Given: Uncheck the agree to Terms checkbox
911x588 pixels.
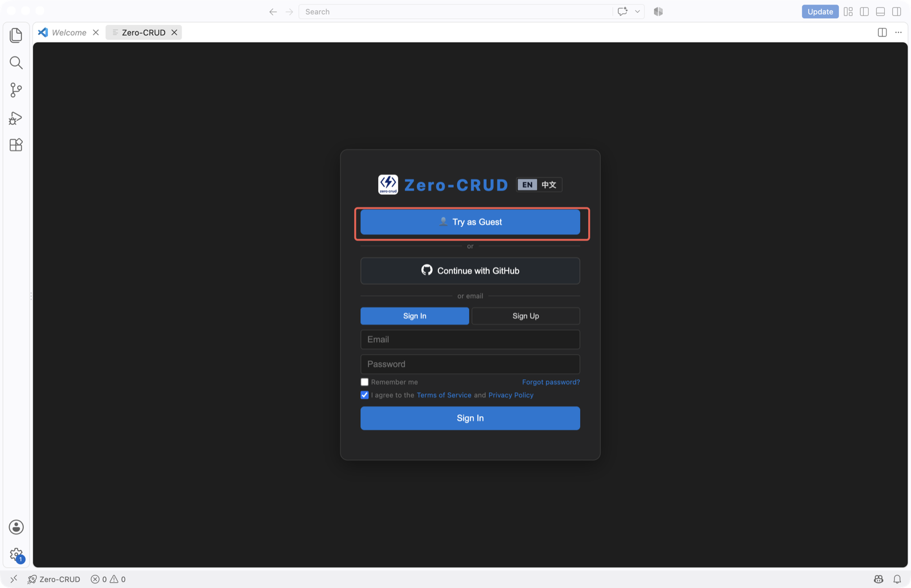Looking at the screenshot, I should point(364,395).
